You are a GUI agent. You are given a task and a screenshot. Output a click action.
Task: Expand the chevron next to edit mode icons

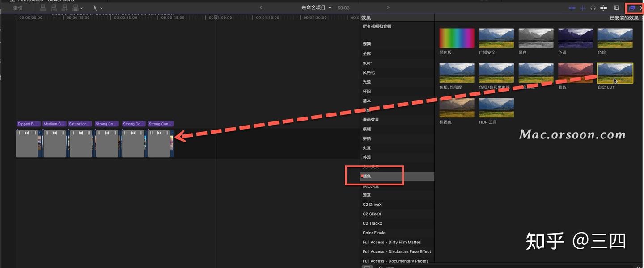[81, 8]
